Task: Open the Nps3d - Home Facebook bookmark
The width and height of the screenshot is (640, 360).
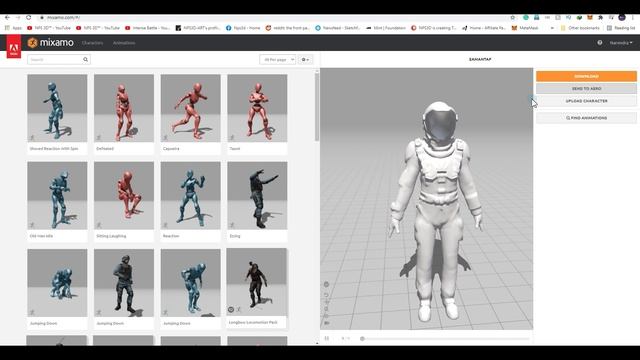Action: [x=243, y=28]
